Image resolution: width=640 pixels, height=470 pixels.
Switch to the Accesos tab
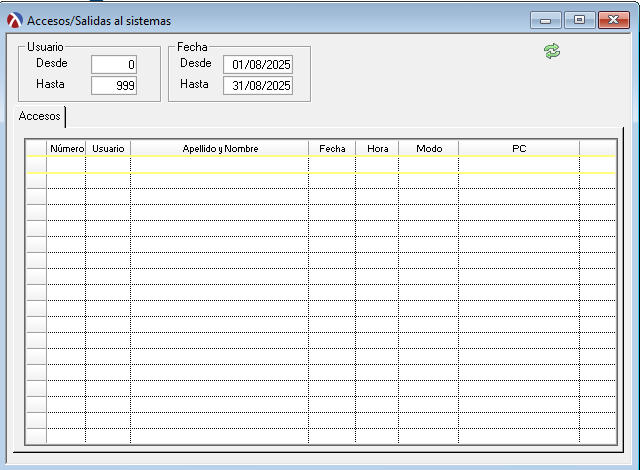coord(40,116)
